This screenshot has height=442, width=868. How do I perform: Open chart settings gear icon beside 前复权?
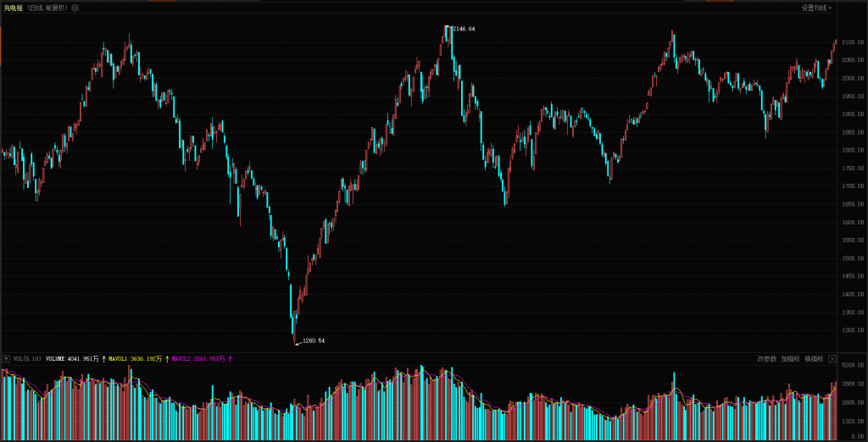pyautogui.click(x=75, y=8)
